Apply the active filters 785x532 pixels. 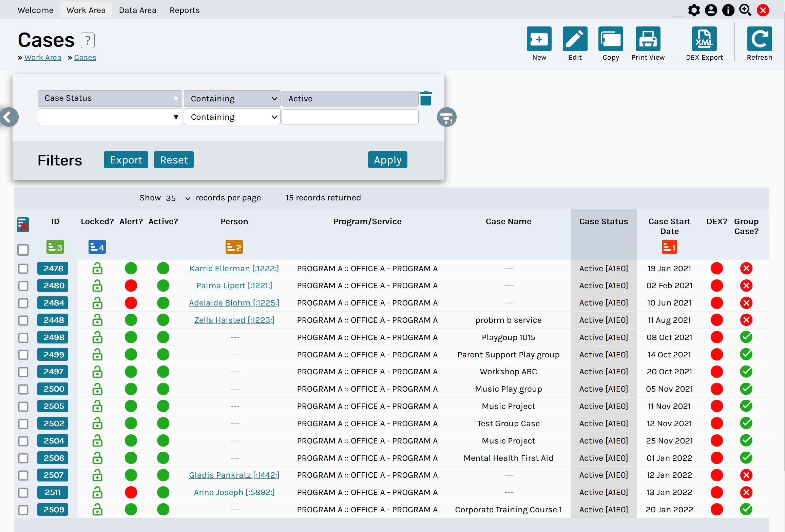tap(387, 160)
